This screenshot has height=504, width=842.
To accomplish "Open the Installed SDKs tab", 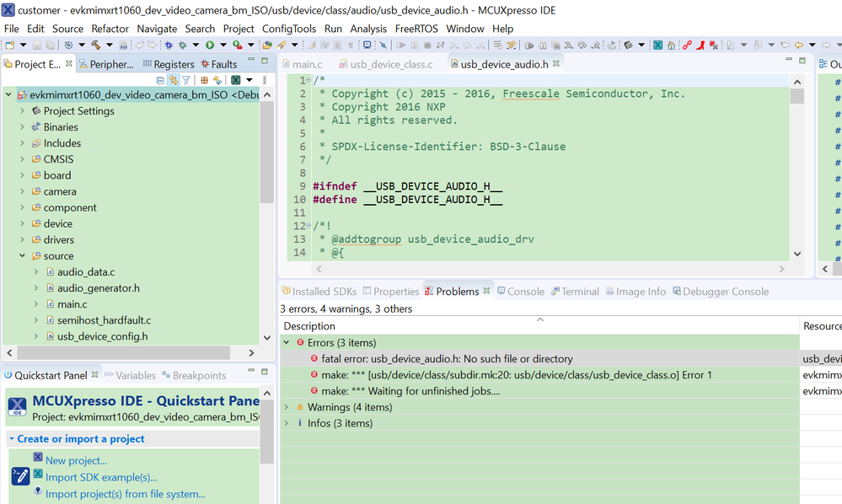I will pyautogui.click(x=319, y=292).
